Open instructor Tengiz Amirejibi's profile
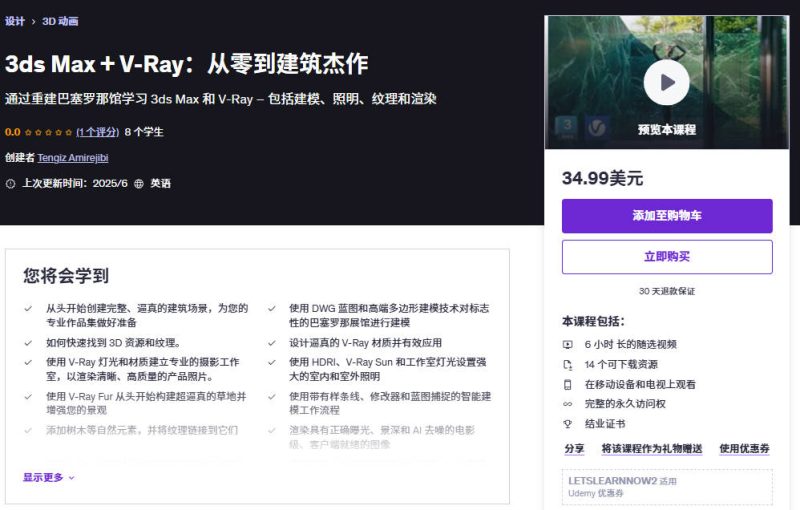Screen dimensions: 800x510 pyautogui.click(x=72, y=158)
